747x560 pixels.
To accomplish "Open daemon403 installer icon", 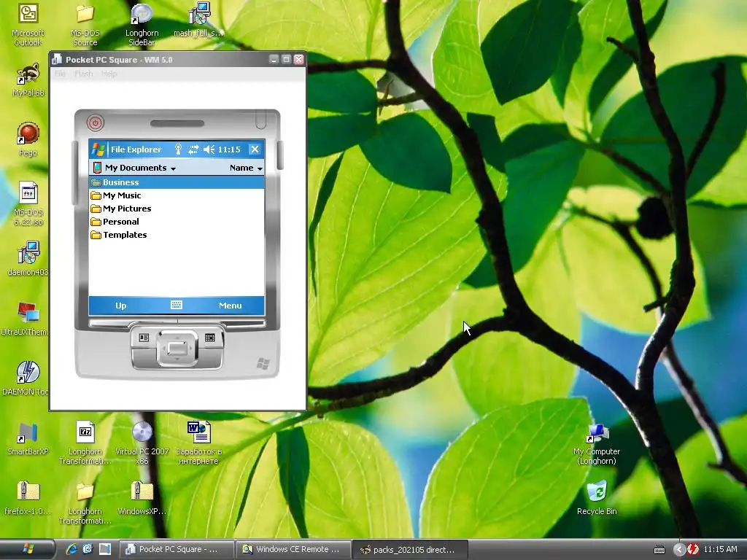I will click(28, 259).
